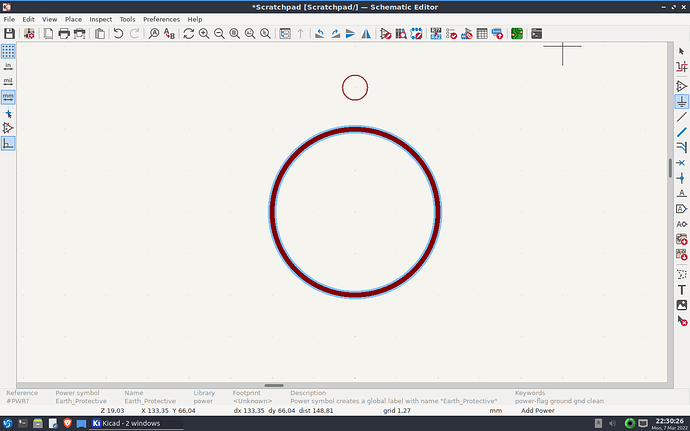Switch units to millimeters

click(x=8, y=97)
